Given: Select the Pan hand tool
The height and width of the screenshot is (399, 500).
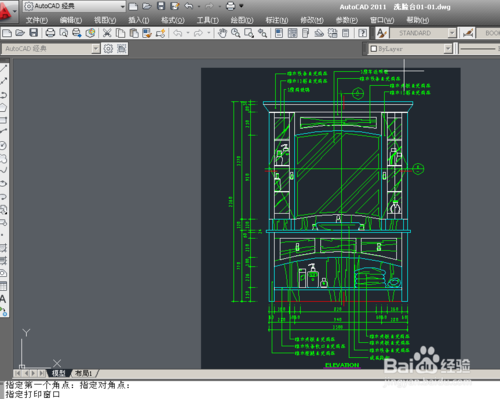Looking at the screenshot, I should pos(222,33).
